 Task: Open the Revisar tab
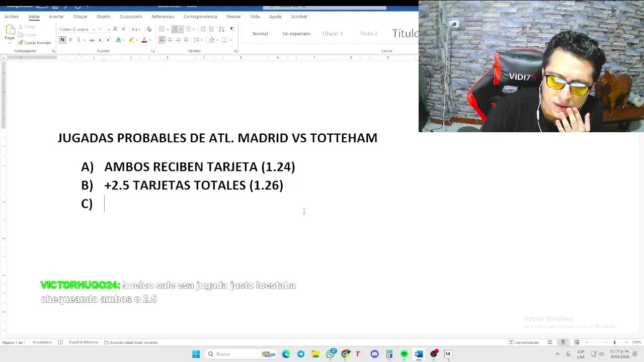[x=233, y=17]
